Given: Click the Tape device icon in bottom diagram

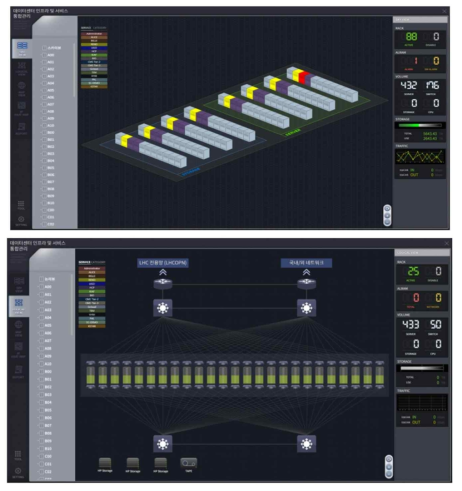Looking at the screenshot, I should (188, 463).
